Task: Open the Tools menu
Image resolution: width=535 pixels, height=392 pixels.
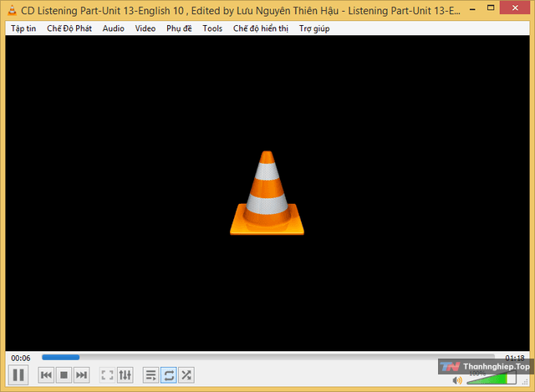Action: (x=212, y=28)
